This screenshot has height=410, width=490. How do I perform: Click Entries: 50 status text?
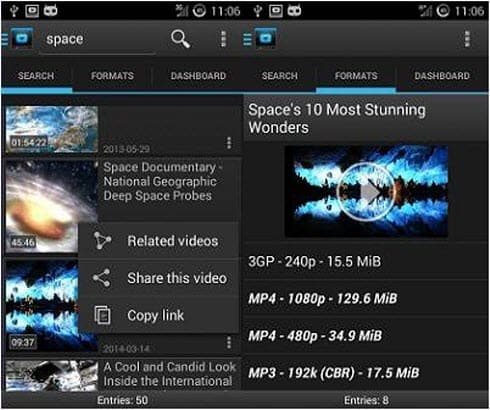click(123, 400)
